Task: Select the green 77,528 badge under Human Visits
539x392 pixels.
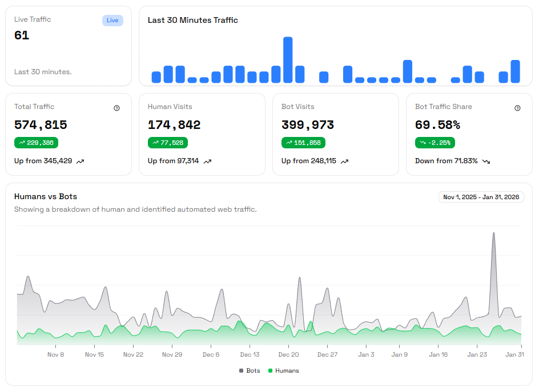Action: click(x=167, y=143)
